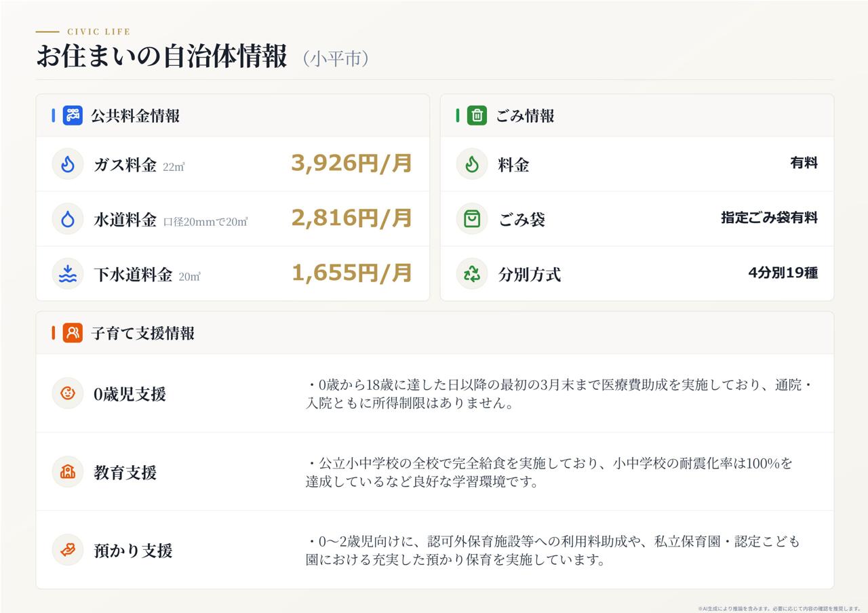
Task: Click the お住まいの自治体情報 page title
Action: (161, 57)
